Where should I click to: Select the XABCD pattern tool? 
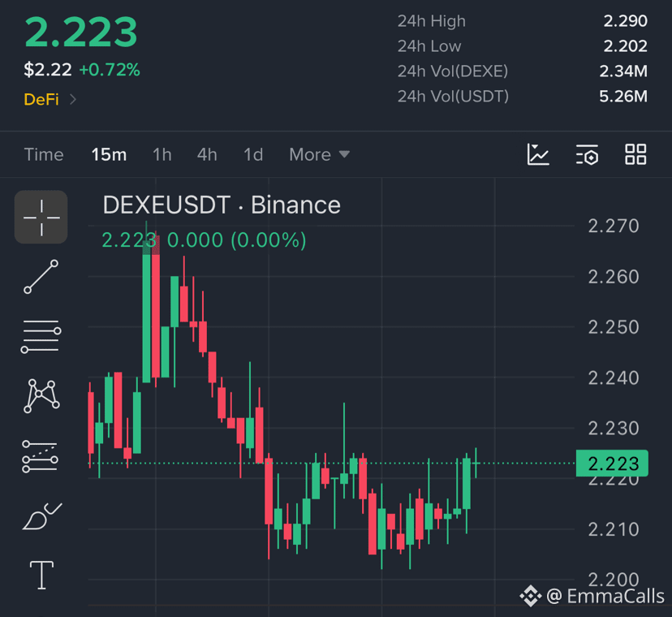pos(41,395)
